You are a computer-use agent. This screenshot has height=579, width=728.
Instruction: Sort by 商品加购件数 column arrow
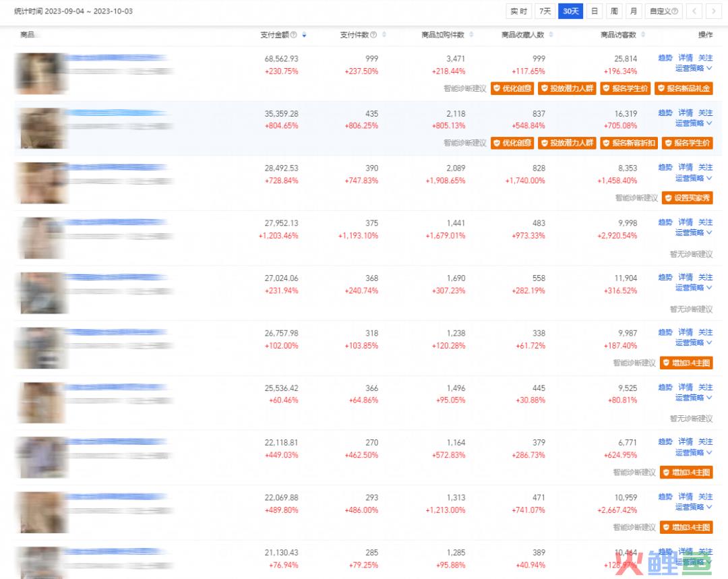pos(471,35)
